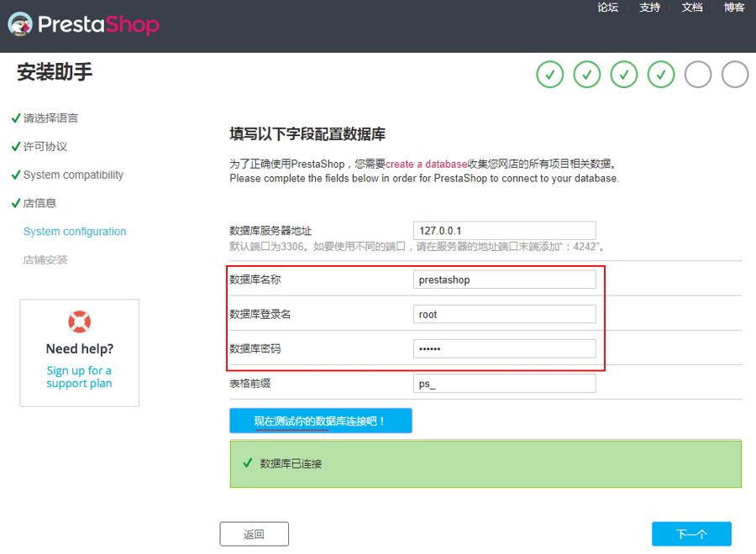Click the fourth completed step circle
Viewport: 756px width, 554px height.
click(661, 75)
